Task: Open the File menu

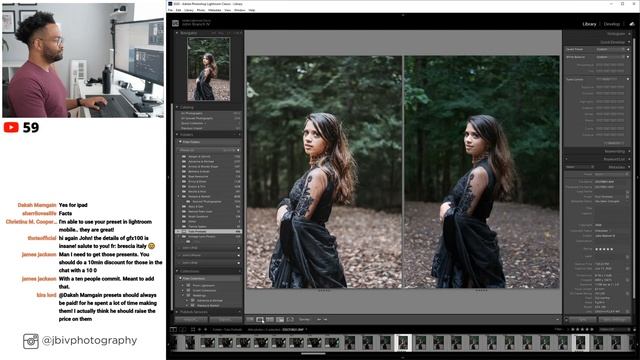Action: coord(170,10)
